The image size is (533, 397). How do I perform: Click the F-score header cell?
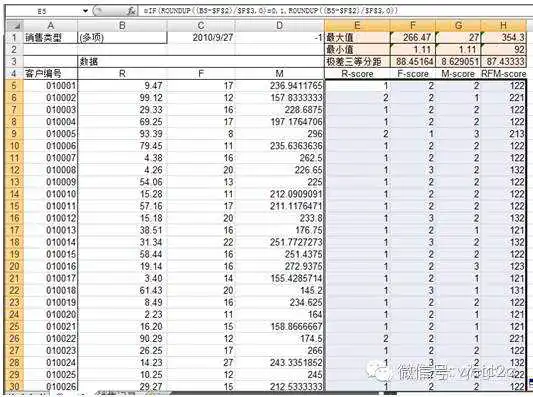click(413, 73)
